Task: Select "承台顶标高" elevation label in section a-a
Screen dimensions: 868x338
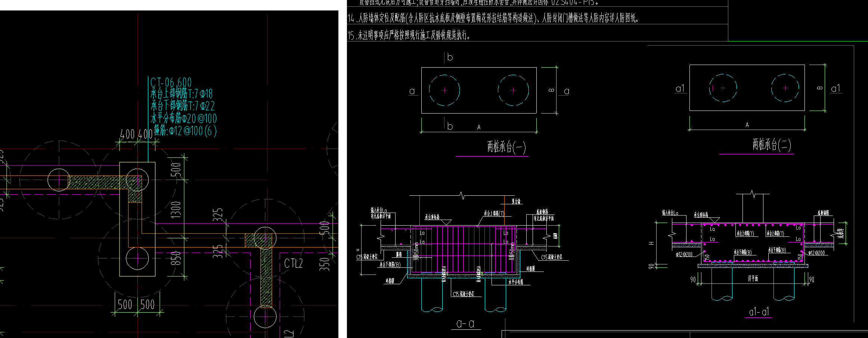Action: coord(432,217)
